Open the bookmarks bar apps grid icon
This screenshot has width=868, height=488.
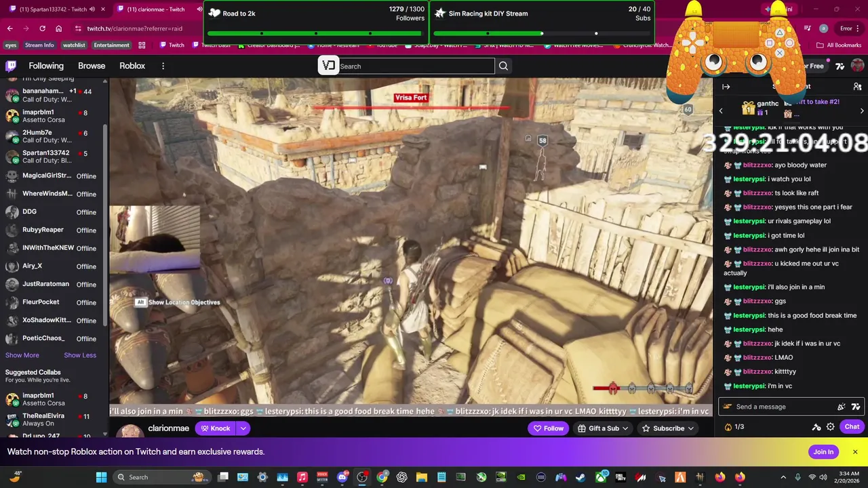142,45
